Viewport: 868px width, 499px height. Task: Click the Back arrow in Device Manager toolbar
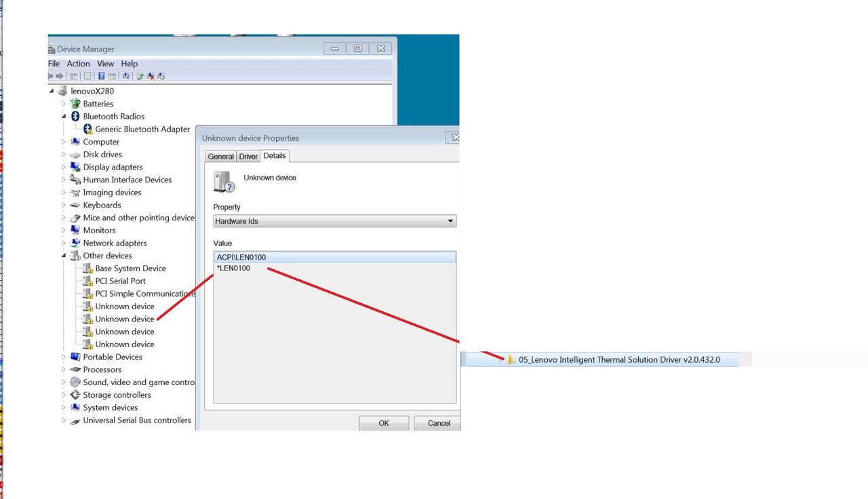[x=51, y=76]
